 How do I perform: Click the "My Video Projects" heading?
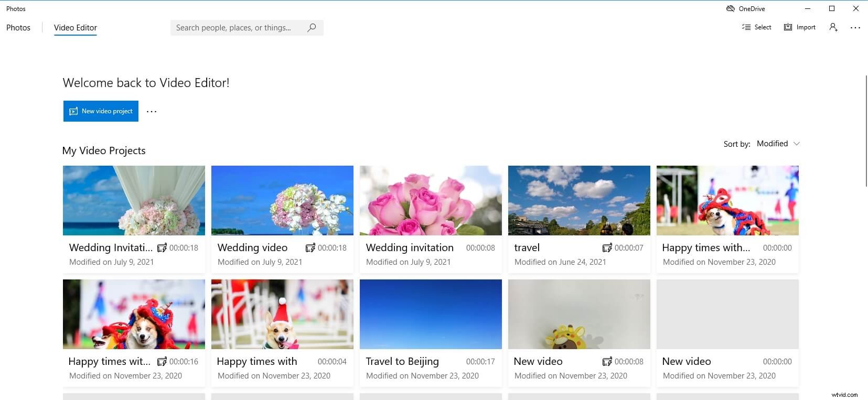coord(104,150)
